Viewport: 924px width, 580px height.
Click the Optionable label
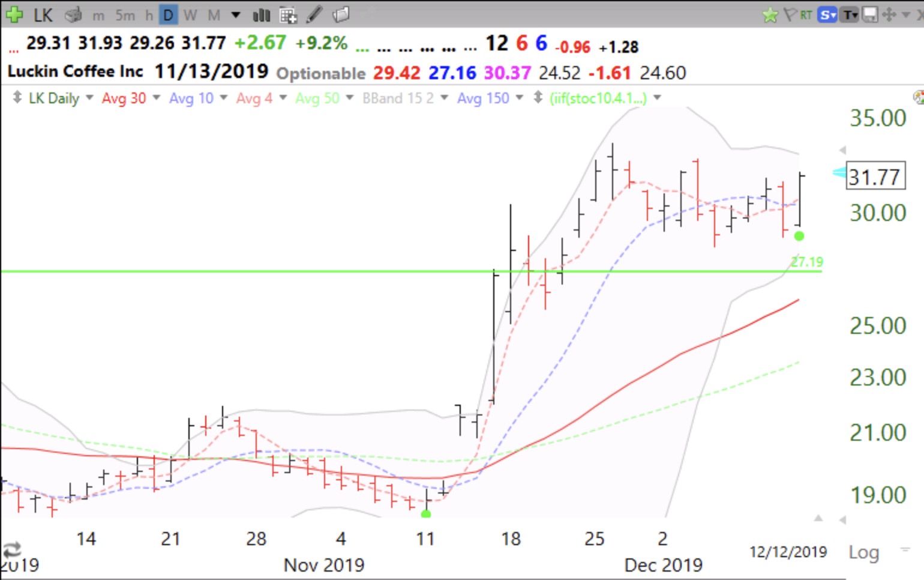(x=320, y=73)
